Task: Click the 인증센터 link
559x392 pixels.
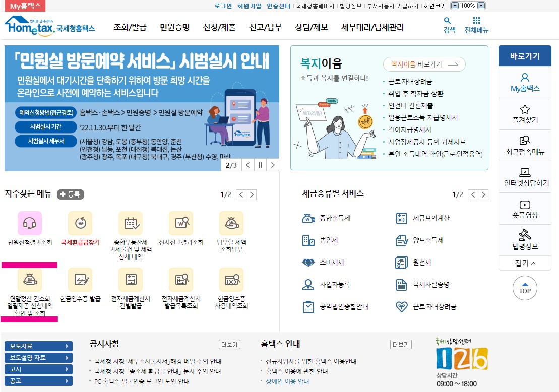Action: click(x=278, y=6)
